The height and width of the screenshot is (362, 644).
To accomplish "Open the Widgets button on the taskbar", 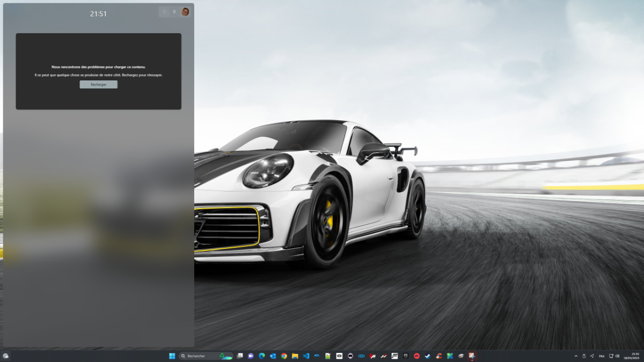I will pyautogui.click(x=6, y=356).
